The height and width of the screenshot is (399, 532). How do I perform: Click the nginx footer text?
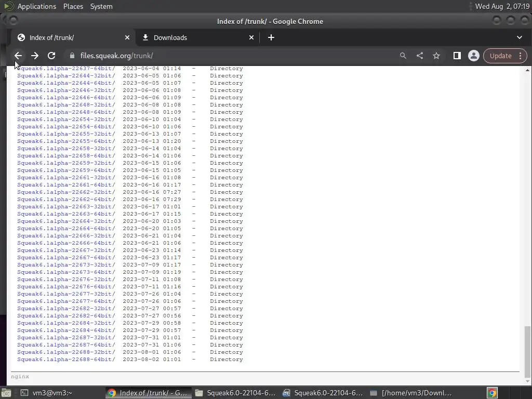tap(20, 377)
